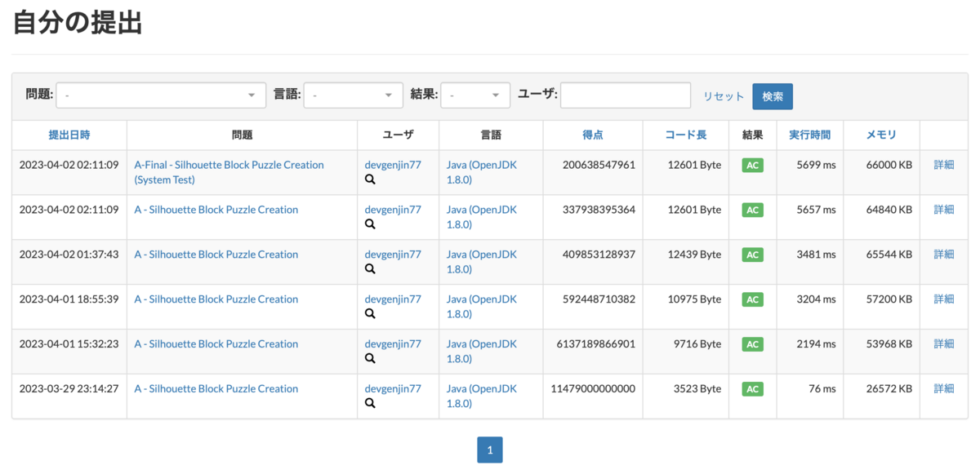Open the 結果 filter dropdown
980x474 pixels.
tap(475, 95)
